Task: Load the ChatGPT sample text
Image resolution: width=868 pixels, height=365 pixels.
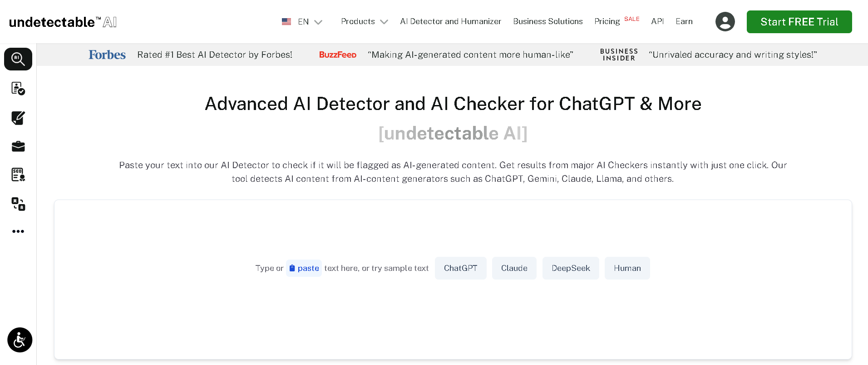Action: 460,268
